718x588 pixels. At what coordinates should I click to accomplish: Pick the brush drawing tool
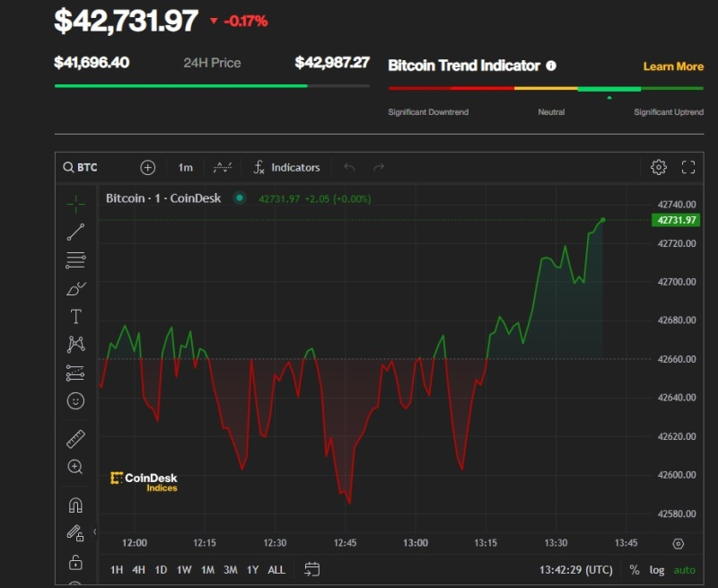[x=75, y=288]
